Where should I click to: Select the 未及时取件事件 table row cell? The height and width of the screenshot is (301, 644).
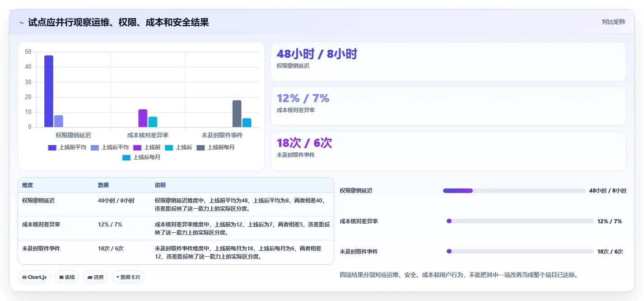[41, 248]
